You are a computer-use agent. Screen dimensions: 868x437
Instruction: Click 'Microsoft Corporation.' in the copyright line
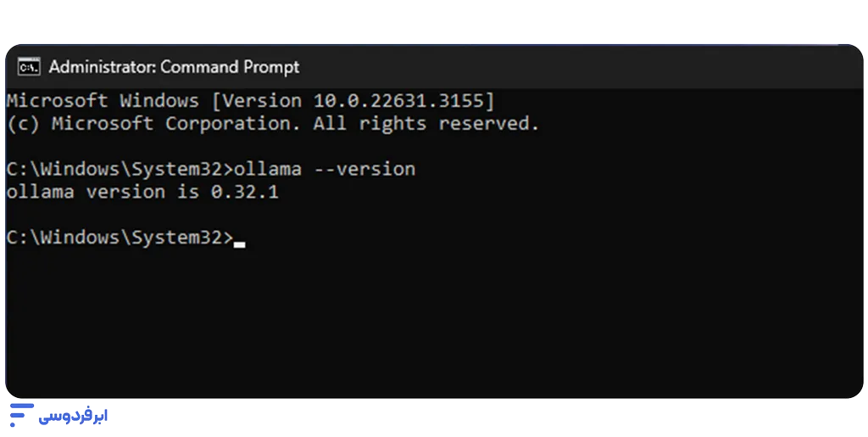click(x=176, y=124)
